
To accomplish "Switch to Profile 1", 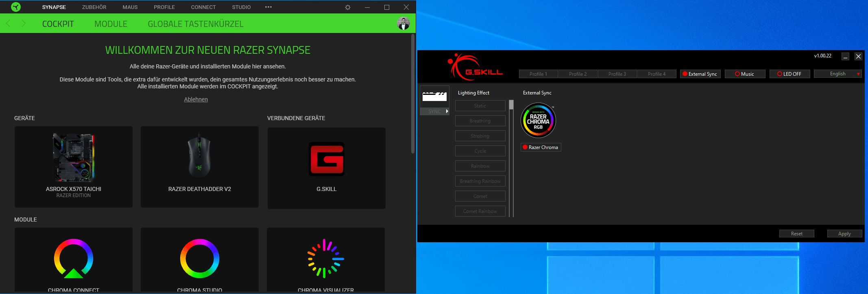I will (538, 74).
